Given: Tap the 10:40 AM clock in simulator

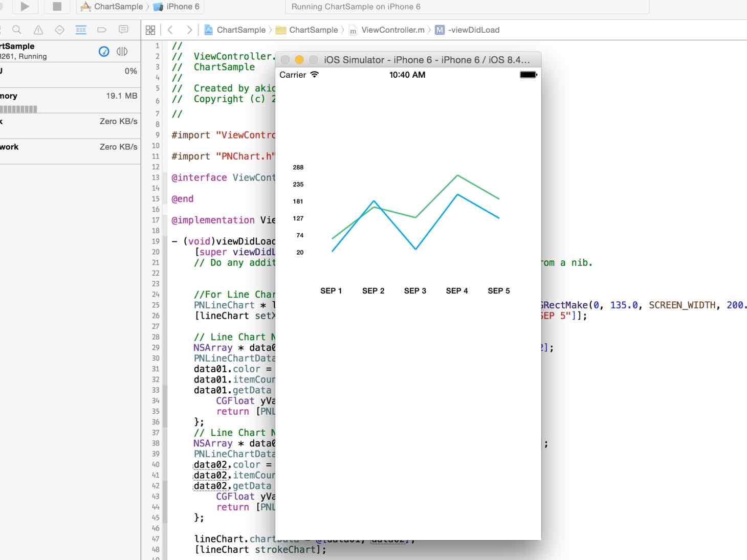Looking at the screenshot, I should tap(407, 75).
